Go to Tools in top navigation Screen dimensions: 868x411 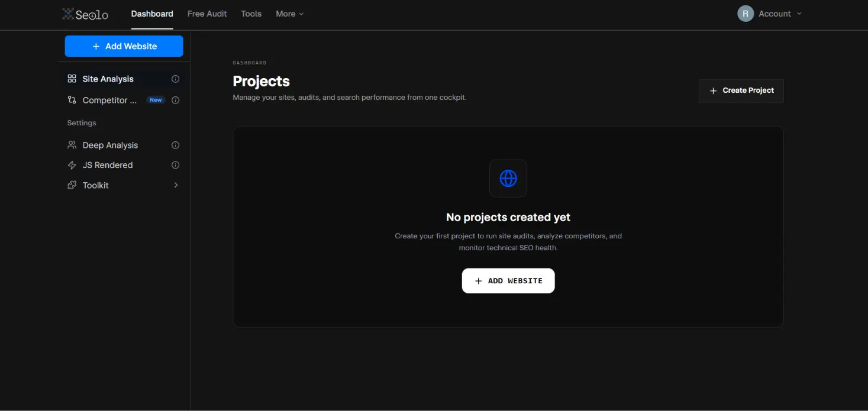pyautogui.click(x=251, y=14)
